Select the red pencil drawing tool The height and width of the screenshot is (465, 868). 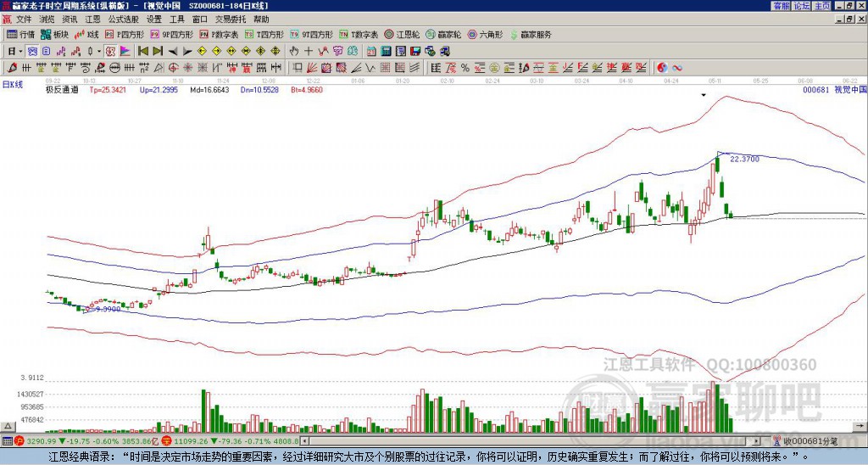[12, 68]
